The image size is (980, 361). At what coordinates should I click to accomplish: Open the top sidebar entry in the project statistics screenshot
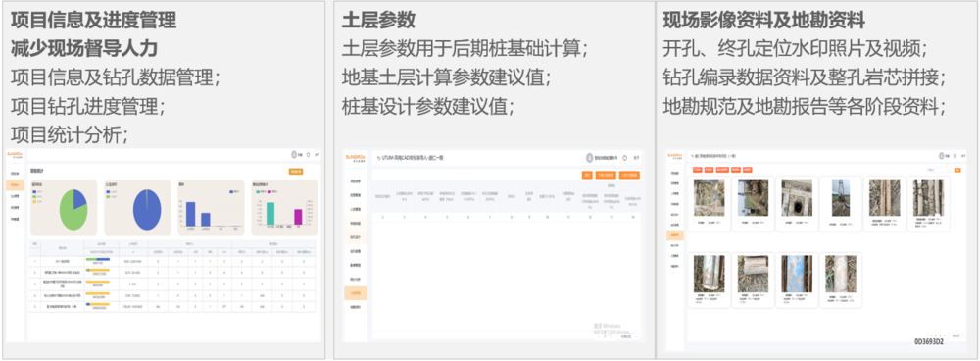pos(15,174)
